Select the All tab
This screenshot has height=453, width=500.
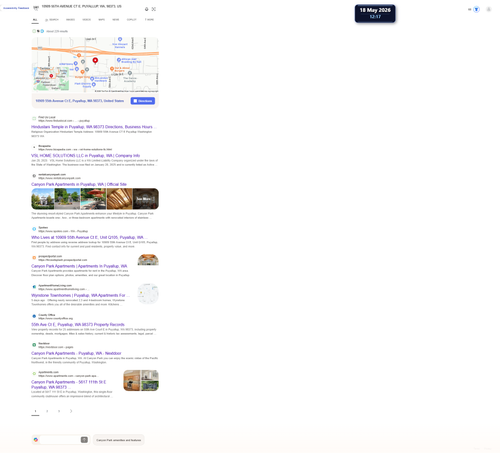coord(35,20)
